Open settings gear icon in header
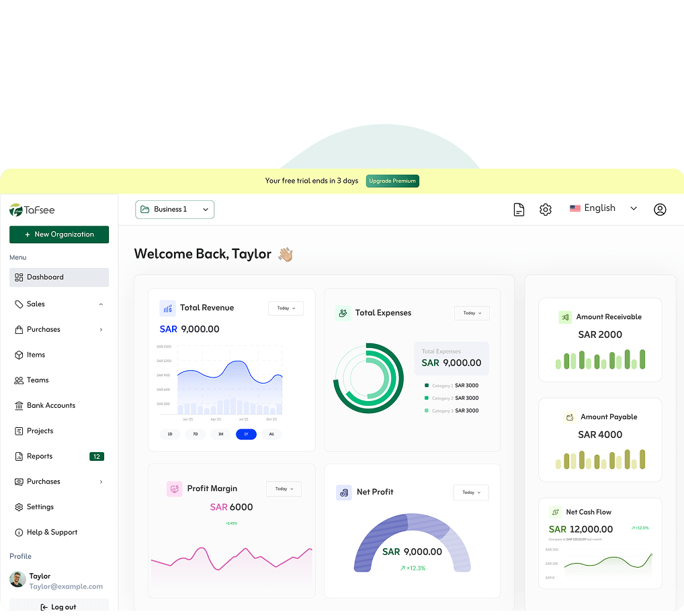684x616 pixels. pyautogui.click(x=546, y=210)
